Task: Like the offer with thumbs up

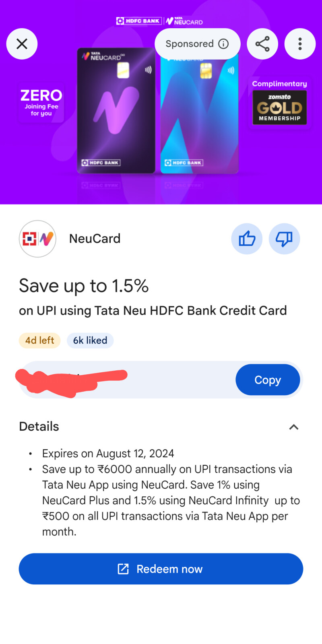Action: [x=247, y=239]
